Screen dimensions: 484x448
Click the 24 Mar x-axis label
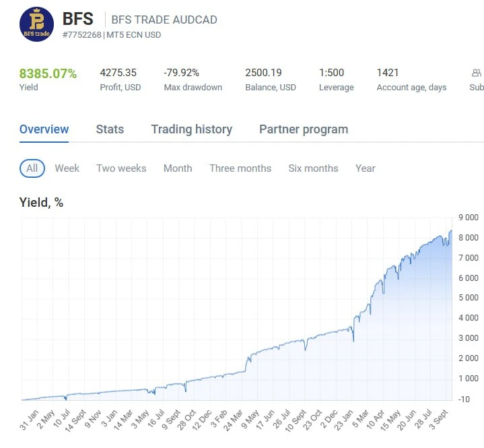(233, 420)
